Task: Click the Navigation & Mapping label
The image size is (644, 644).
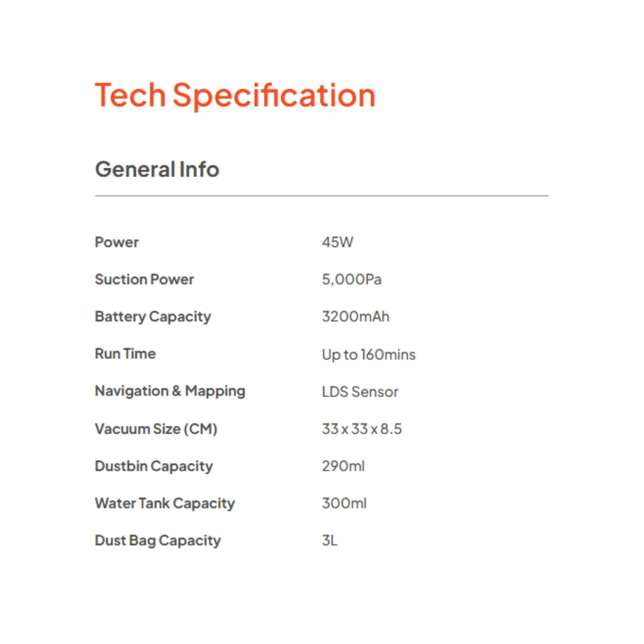Action: pos(170,391)
